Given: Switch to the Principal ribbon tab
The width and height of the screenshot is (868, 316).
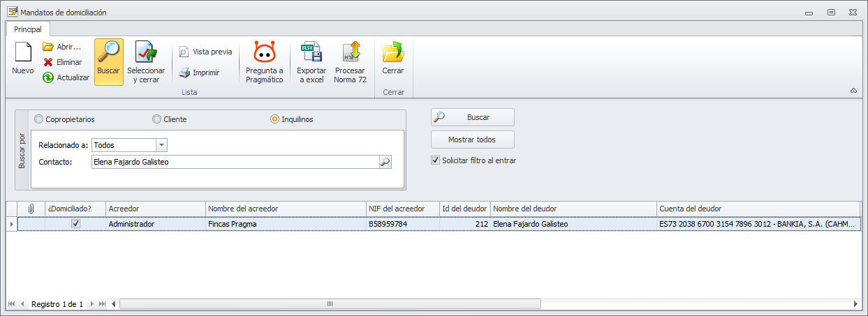Looking at the screenshot, I should point(28,29).
